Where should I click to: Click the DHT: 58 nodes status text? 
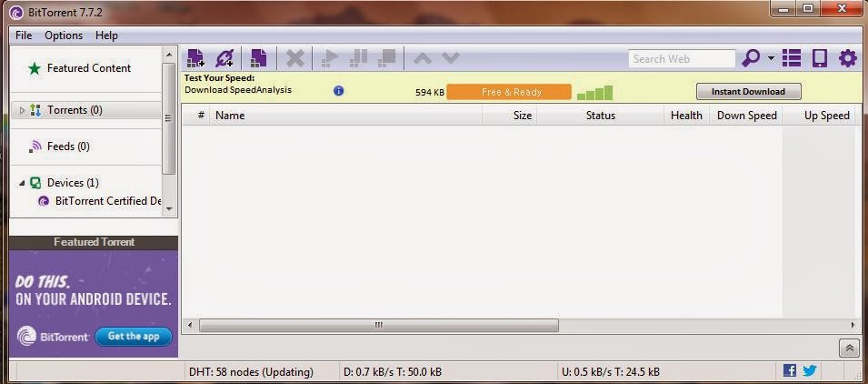[252, 372]
